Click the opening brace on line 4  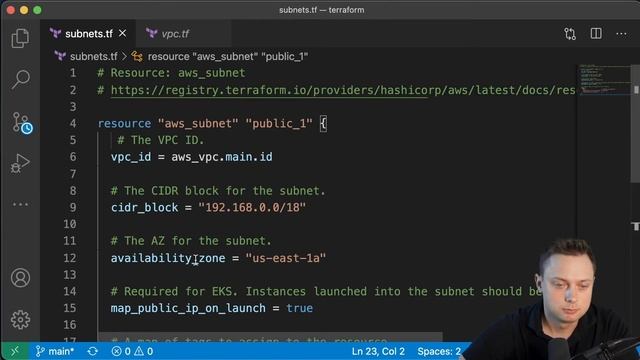pos(323,123)
